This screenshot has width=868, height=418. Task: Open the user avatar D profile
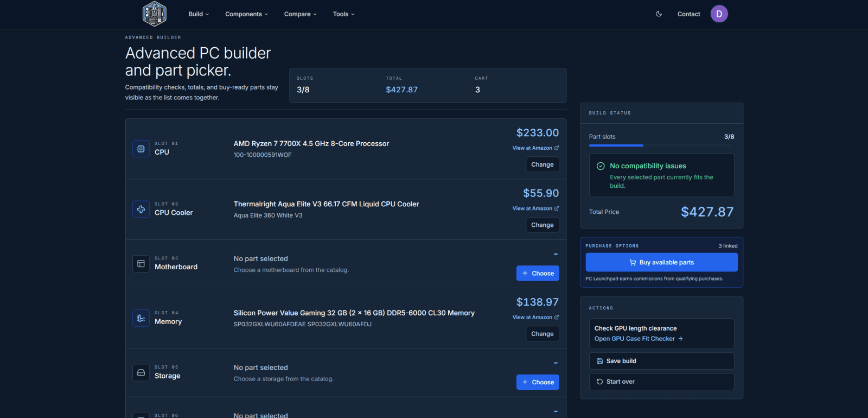719,14
